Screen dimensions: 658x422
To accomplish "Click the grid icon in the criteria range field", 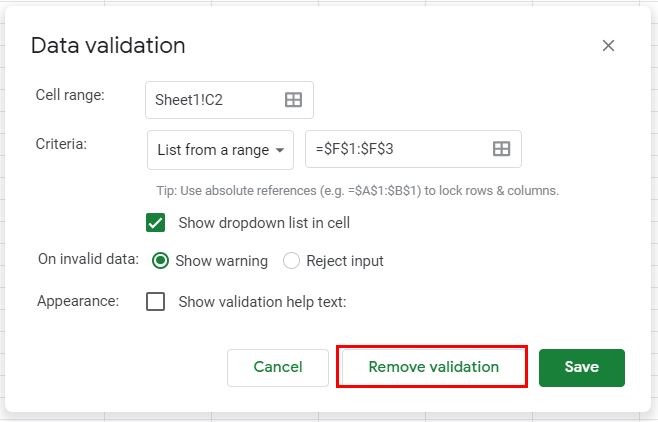I will click(x=502, y=149).
